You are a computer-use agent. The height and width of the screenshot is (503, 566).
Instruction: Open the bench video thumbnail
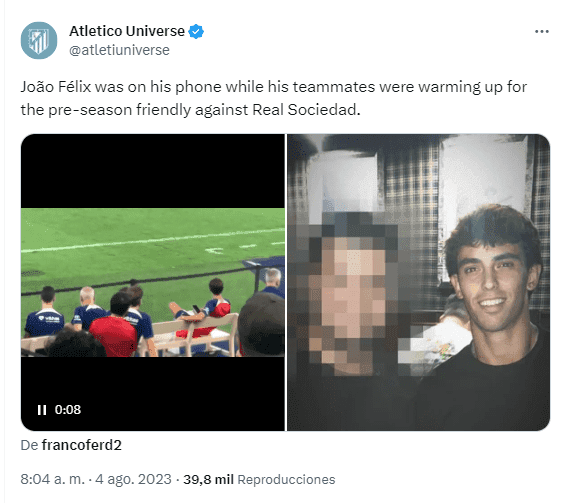point(153,282)
